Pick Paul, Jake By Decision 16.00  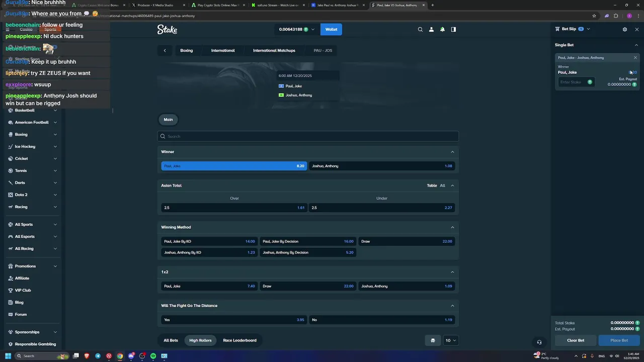click(x=308, y=241)
